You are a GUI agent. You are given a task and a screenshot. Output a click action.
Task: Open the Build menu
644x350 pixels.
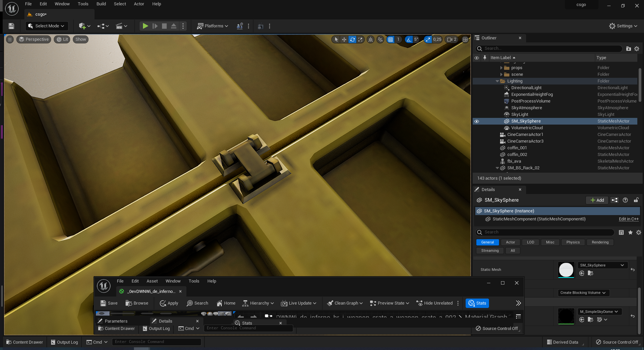[x=101, y=4]
